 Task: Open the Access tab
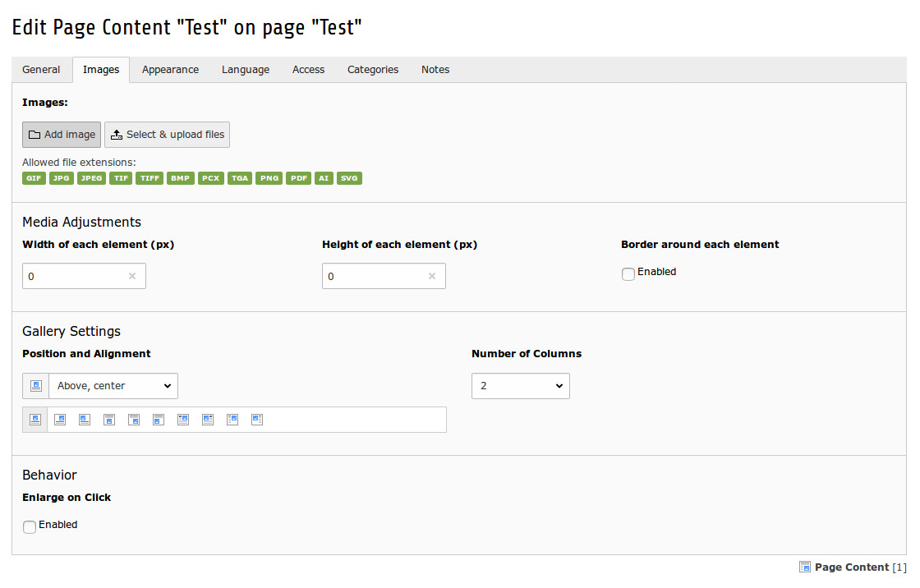point(308,70)
